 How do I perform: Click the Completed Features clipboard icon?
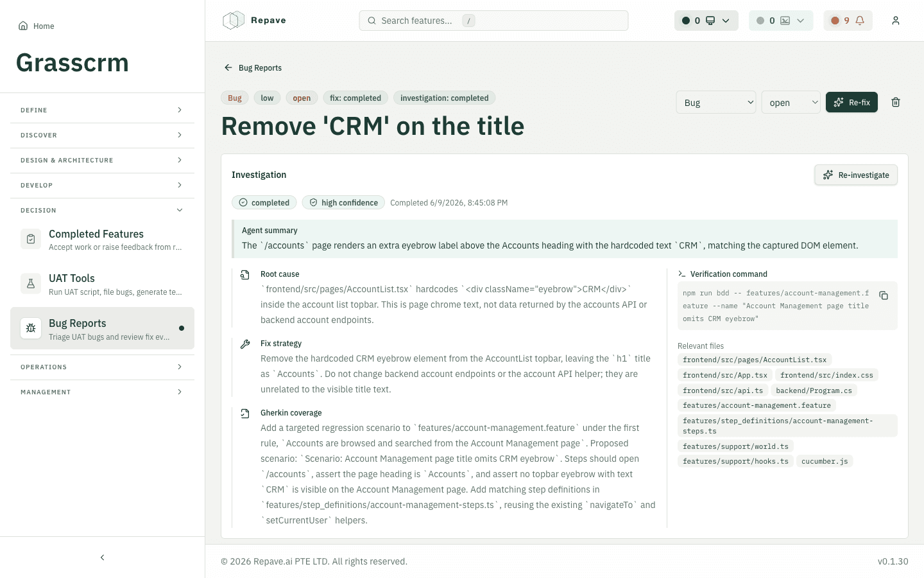(31, 240)
